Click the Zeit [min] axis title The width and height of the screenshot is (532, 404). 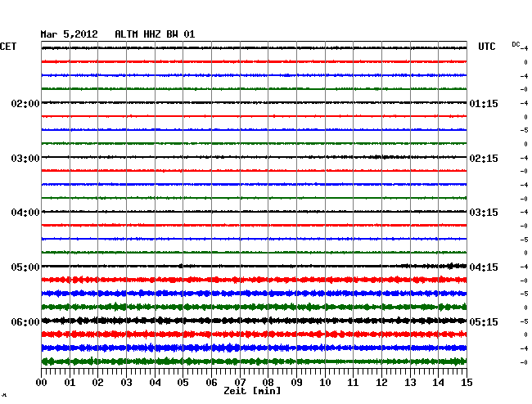tap(252, 391)
